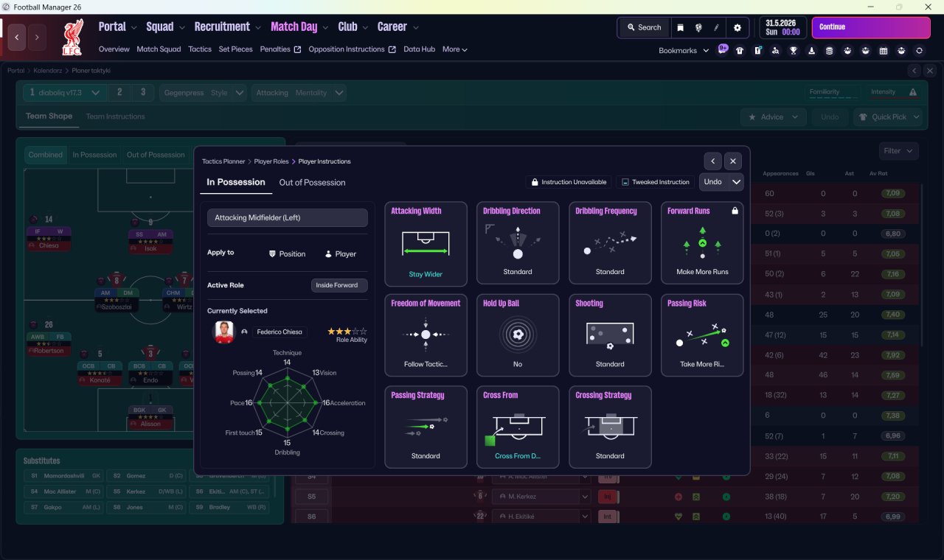Click the pencil edit icon in the top bar
Image resolution: width=944 pixels, height=560 pixels.
coord(717,27)
